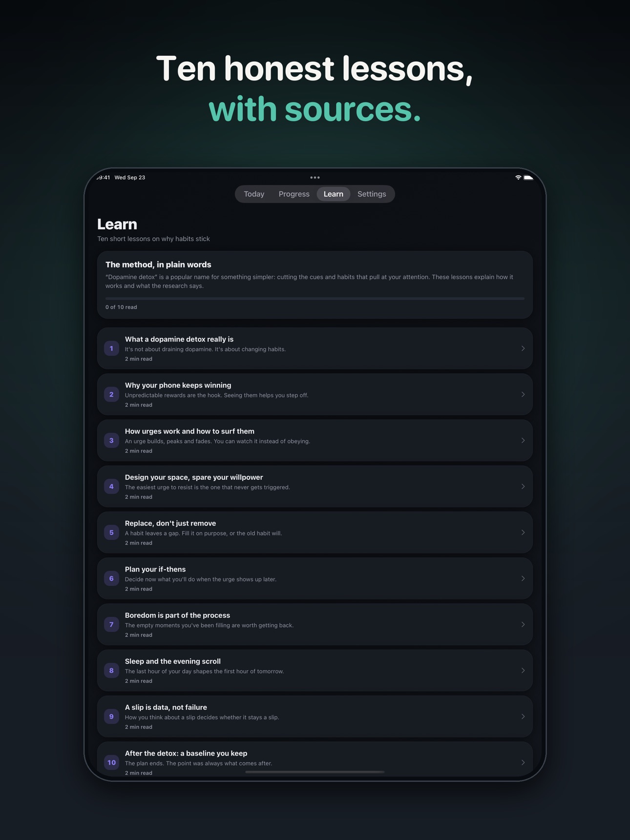Select the Learn tab
630x840 pixels.
coord(334,194)
